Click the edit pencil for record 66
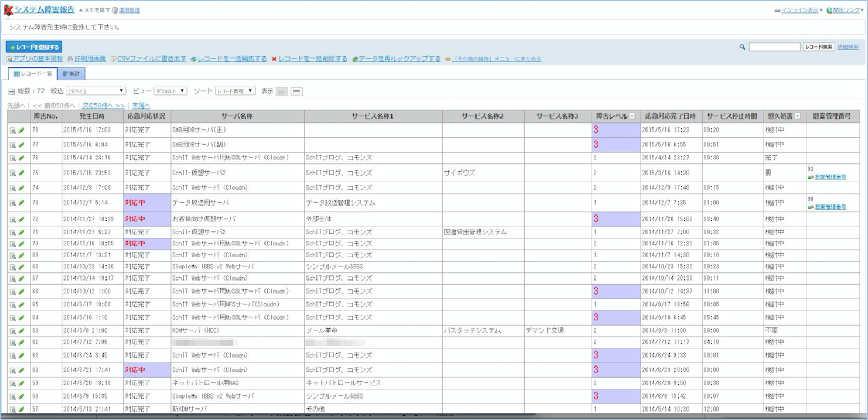Viewport: 868px width, 420px height. (22, 292)
